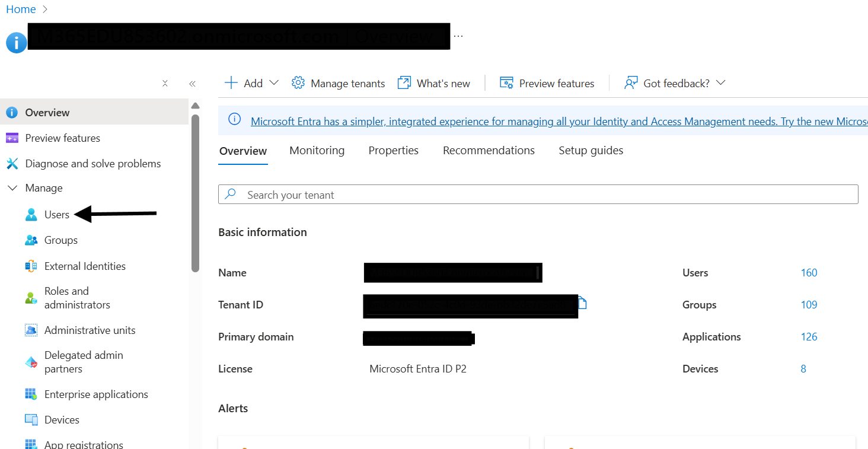Image resolution: width=868 pixels, height=449 pixels.
Task: Select Overview in the sidebar
Action: tap(94, 112)
